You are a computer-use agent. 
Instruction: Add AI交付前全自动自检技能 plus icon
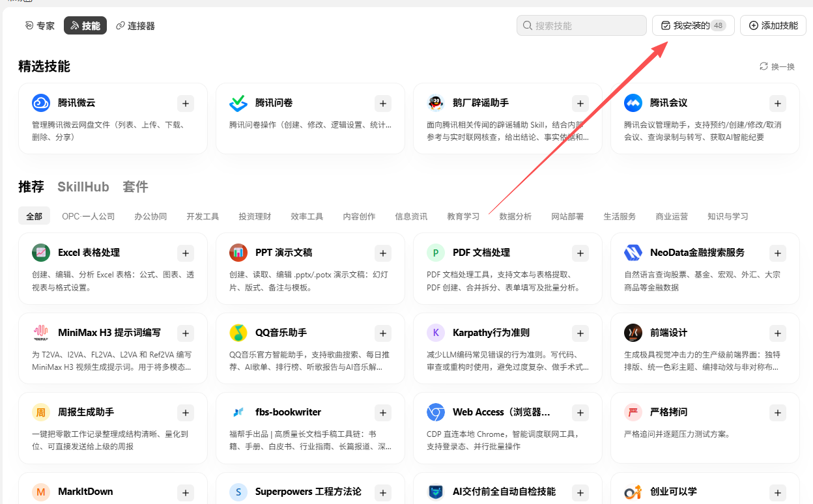(580, 492)
